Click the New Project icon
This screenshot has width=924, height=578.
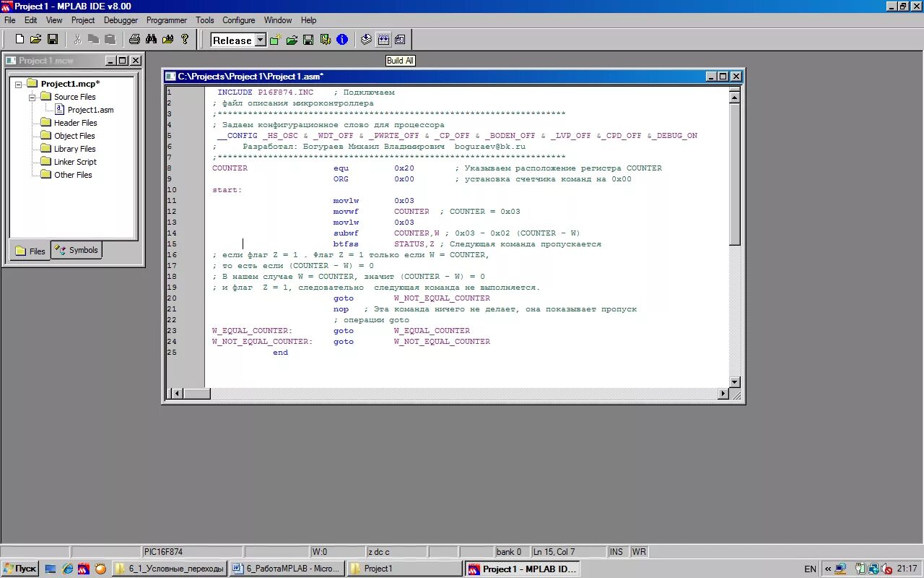point(276,40)
